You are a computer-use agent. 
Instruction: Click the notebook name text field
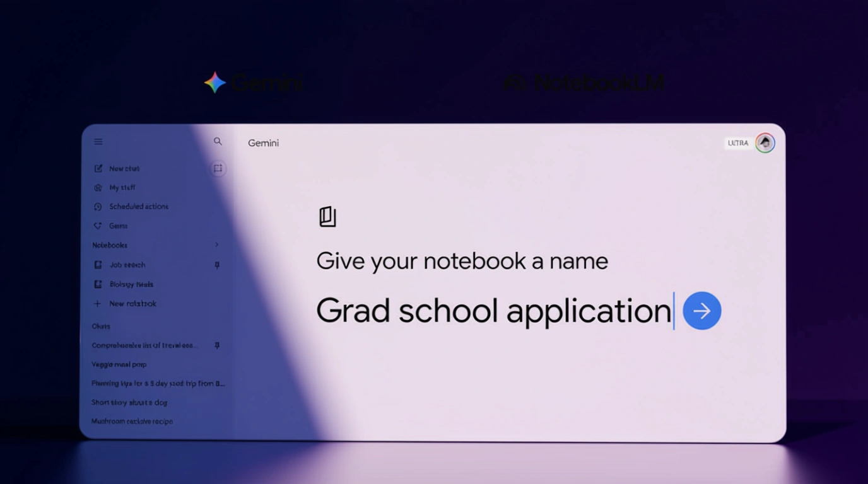point(493,311)
